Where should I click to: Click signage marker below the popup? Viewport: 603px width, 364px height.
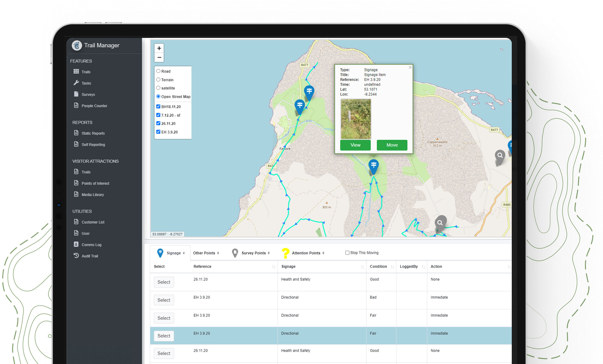[x=373, y=167]
